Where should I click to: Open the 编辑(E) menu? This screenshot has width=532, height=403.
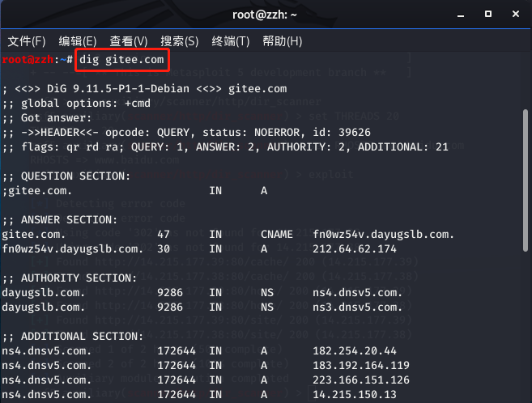(78, 41)
